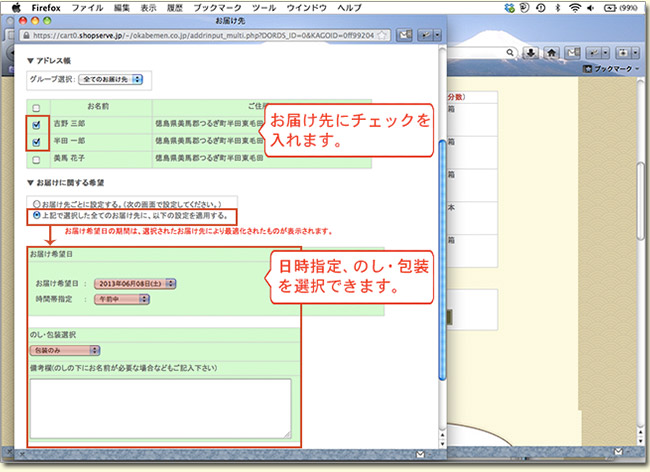Uncheck the 吉野 三郎 recipient checkbox
650x472 pixels.
coord(37,125)
